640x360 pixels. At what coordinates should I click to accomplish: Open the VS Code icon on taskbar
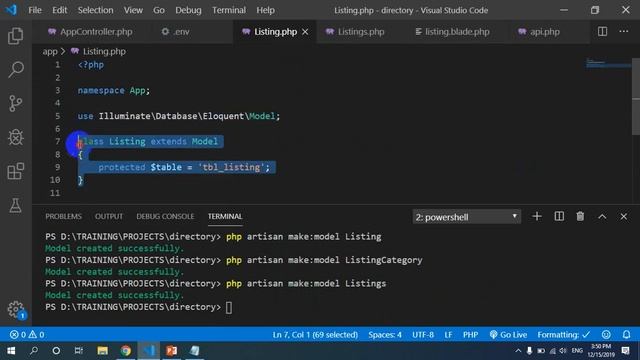tap(149, 351)
